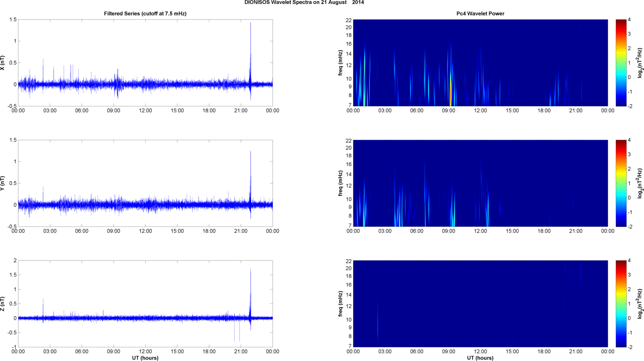
Task: Click the '-1' tick label on Z (nT) axis
Action: tap(14, 347)
